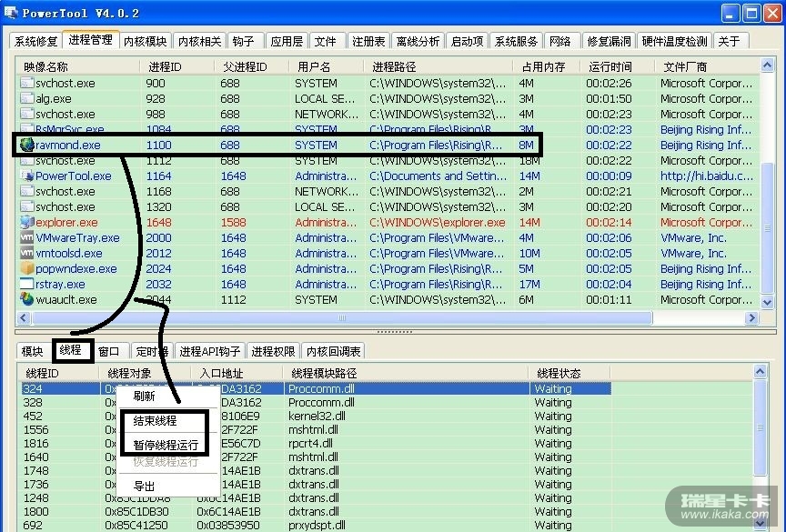Click the explorer.exe process icon
The height and width of the screenshot is (532, 786).
(27, 222)
